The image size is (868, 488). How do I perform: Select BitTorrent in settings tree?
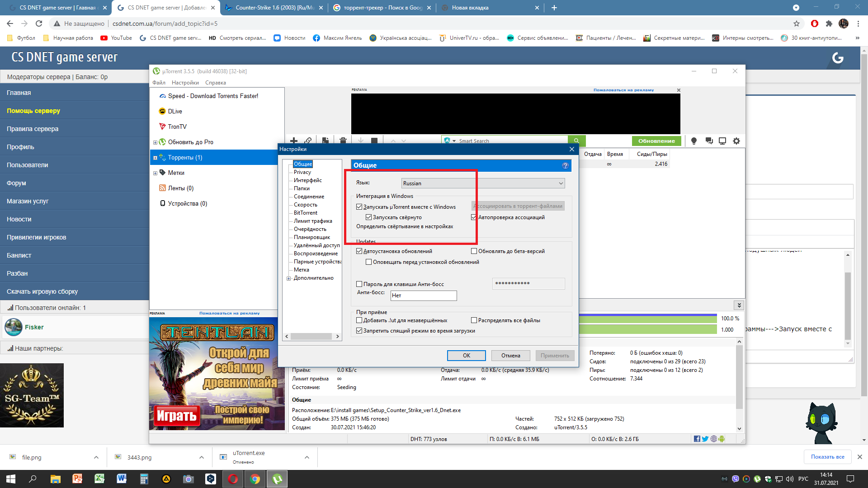pyautogui.click(x=306, y=213)
